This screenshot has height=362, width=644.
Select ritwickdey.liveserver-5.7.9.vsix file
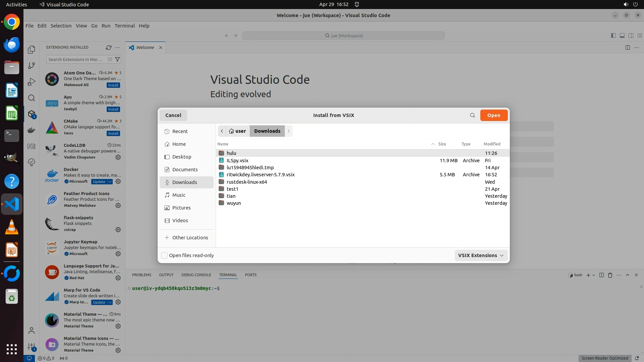(260, 175)
